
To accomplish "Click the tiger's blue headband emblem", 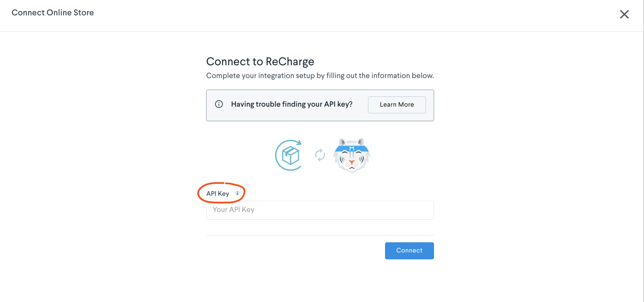I will coord(352,148).
